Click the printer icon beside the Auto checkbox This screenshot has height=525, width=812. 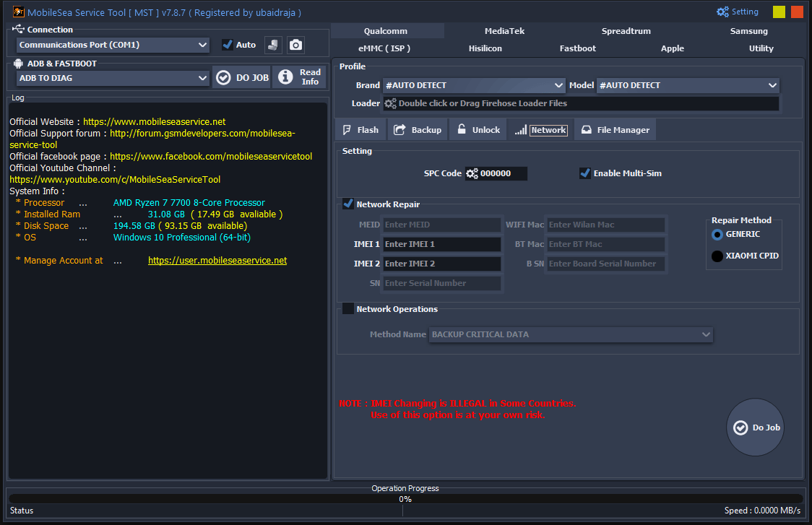coord(273,45)
